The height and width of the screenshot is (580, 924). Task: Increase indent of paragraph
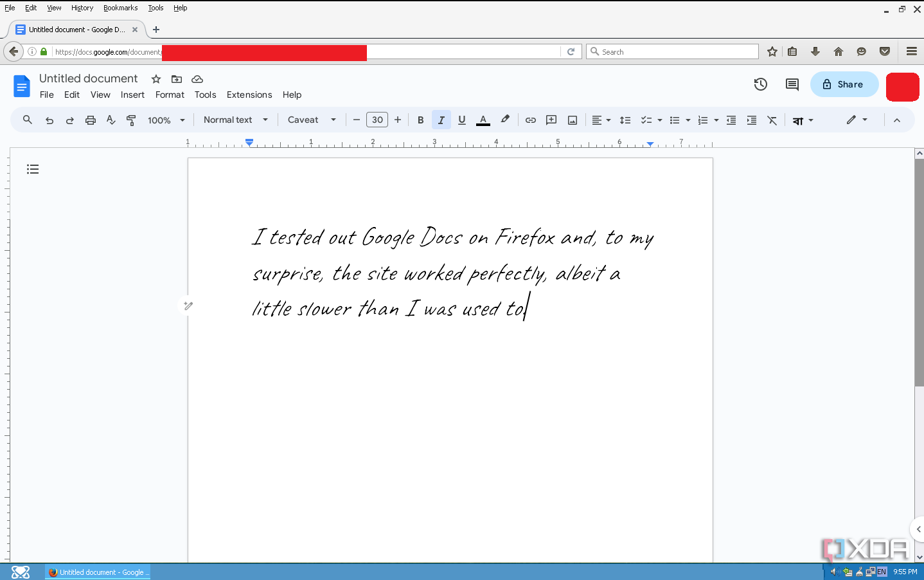[752, 120]
